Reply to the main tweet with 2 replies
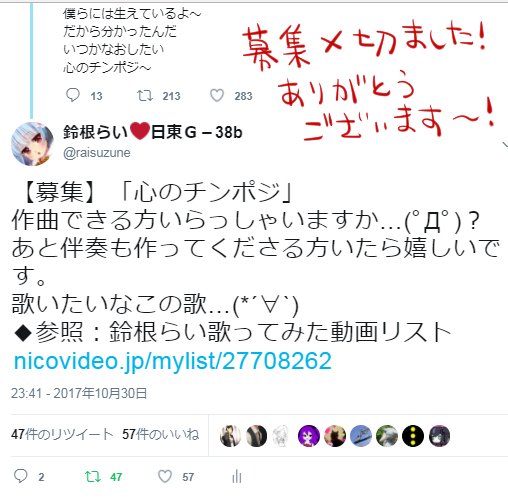This screenshot has width=508, height=499. click(21, 476)
